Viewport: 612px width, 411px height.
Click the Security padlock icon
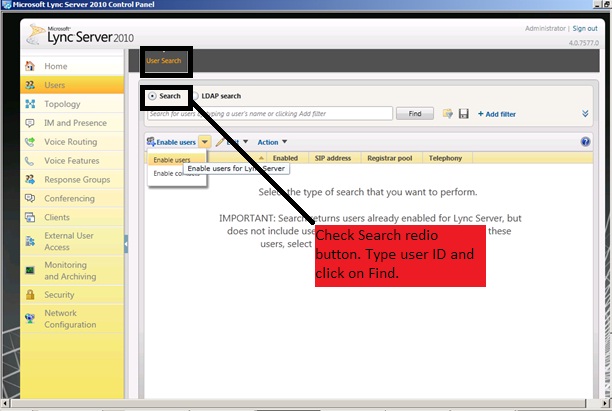(x=30, y=295)
